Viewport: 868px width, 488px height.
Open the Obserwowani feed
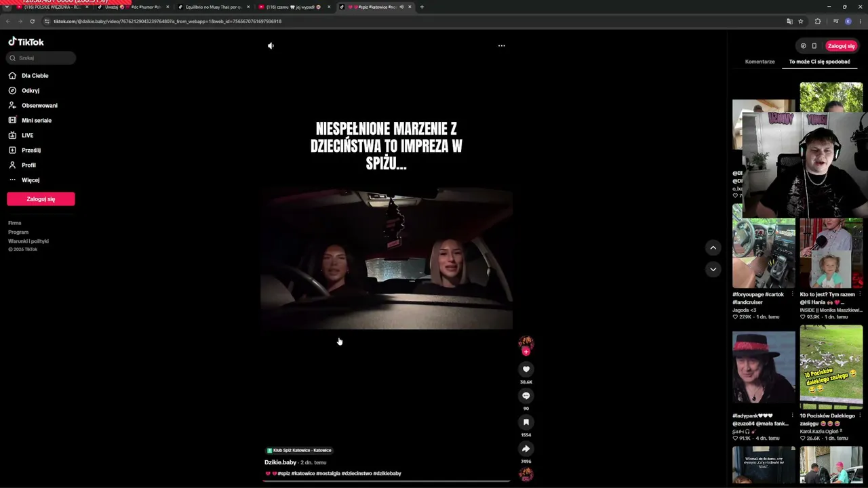click(x=39, y=106)
